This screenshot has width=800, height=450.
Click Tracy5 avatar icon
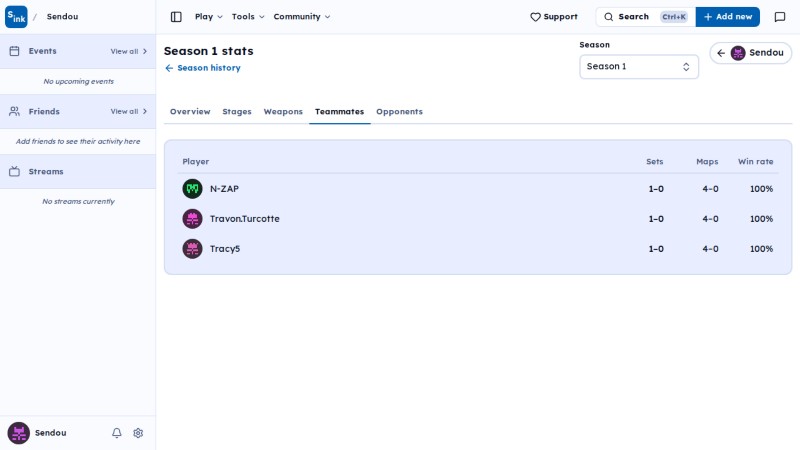point(192,249)
